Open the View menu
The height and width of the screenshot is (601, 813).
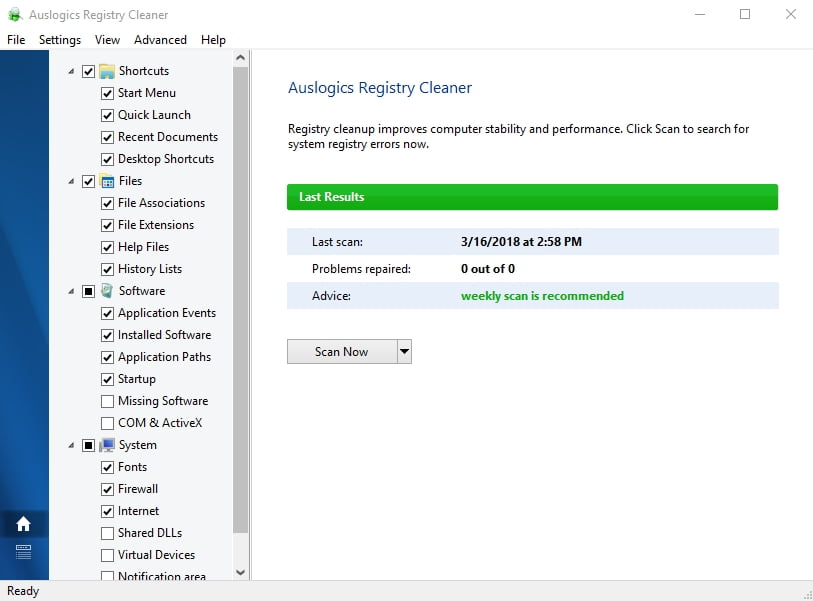107,40
